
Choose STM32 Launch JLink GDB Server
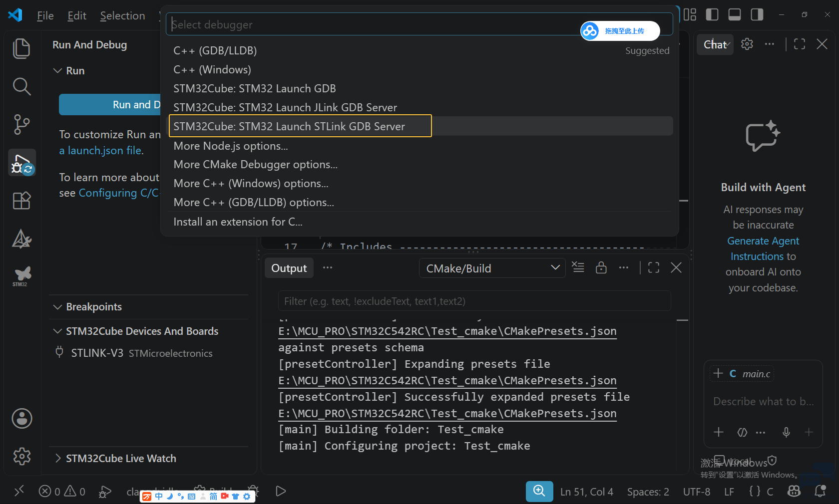tap(419, 108)
